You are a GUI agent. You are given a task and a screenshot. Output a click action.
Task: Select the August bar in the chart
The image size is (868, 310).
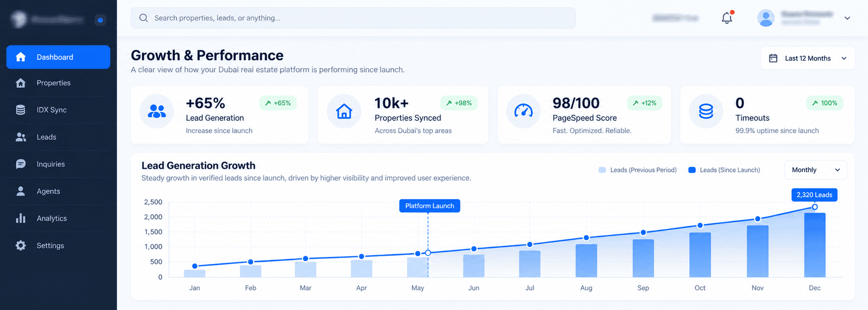click(x=586, y=261)
